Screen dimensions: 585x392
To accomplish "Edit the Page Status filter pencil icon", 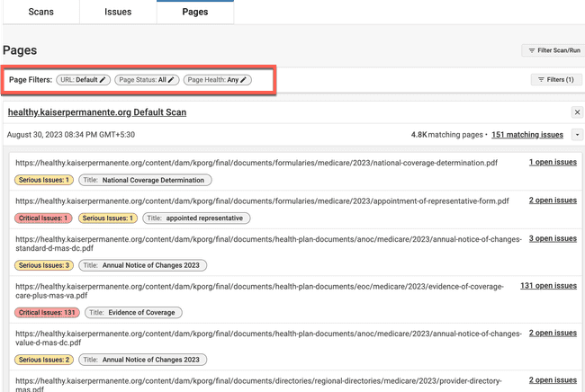I will click(171, 80).
